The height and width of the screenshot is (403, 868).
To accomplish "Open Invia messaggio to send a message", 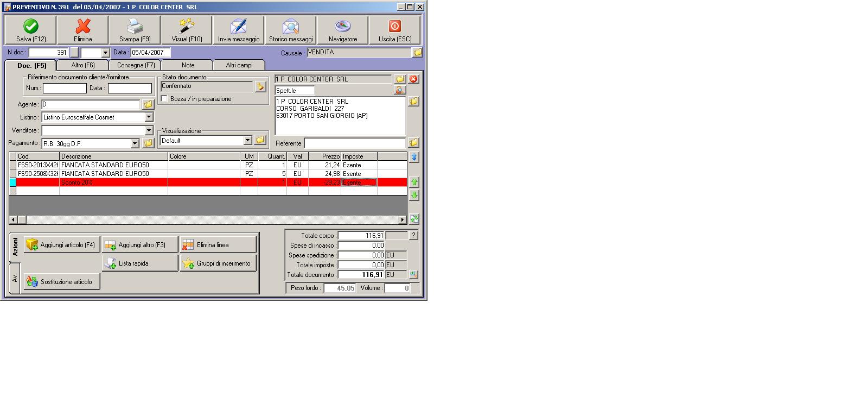I will coord(239,30).
